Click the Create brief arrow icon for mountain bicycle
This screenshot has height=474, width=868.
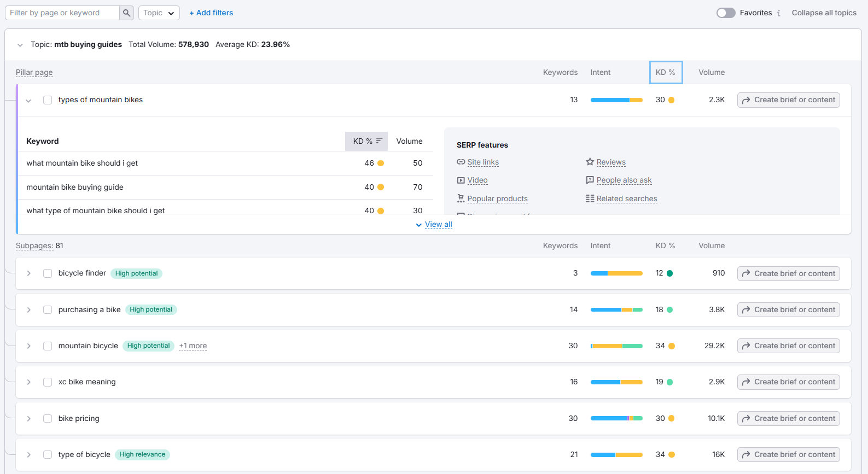[746, 346]
